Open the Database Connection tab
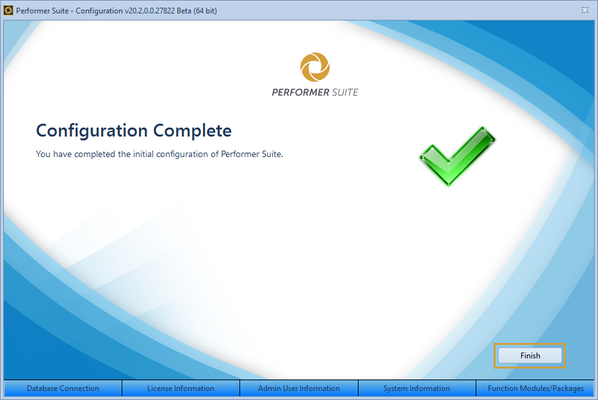 tap(63, 388)
